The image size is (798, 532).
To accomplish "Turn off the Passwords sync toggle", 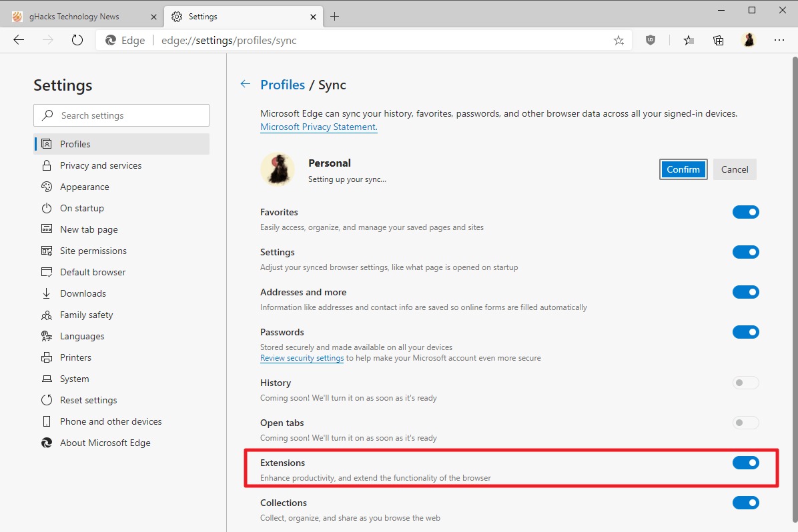I will click(745, 332).
